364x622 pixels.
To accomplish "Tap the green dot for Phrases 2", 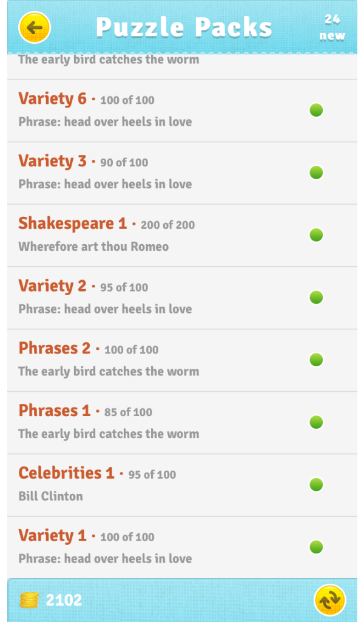I will click(x=315, y=360).
